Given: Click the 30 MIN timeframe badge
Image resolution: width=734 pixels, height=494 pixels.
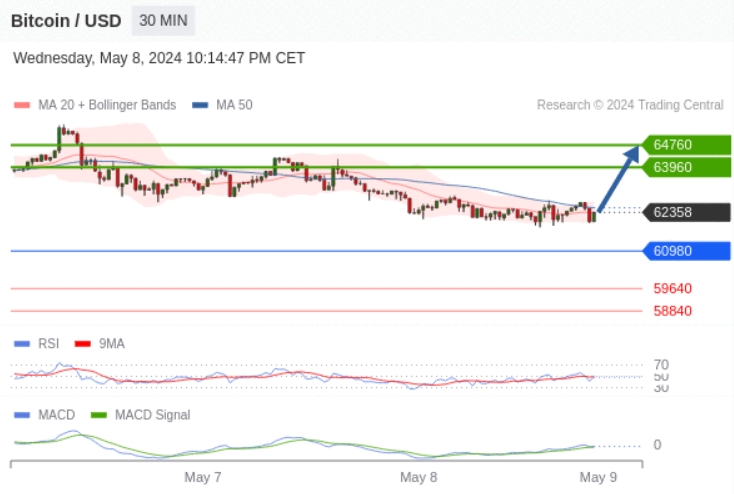Looking at the screenshot, I should [x=163, y=20].
